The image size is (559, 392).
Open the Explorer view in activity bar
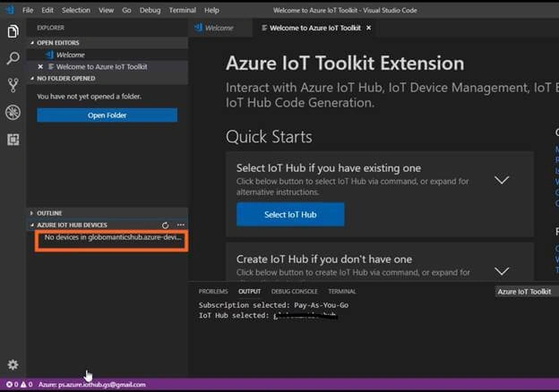13,31
